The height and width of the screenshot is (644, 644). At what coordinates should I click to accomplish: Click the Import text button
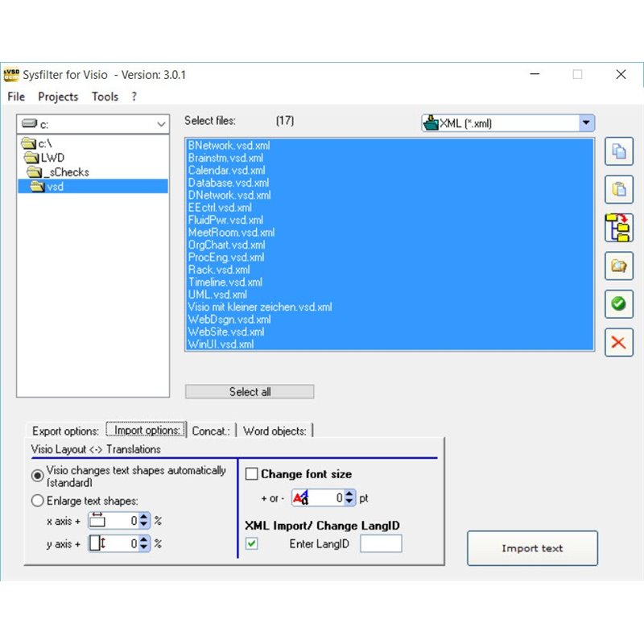pyautogui.click(x=532, y=548)
